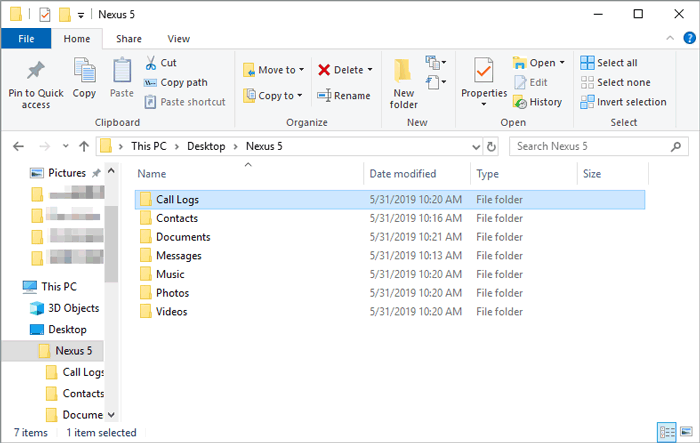Open Move to dropdown
Viewport: 700px width, 443px height.
274,70
